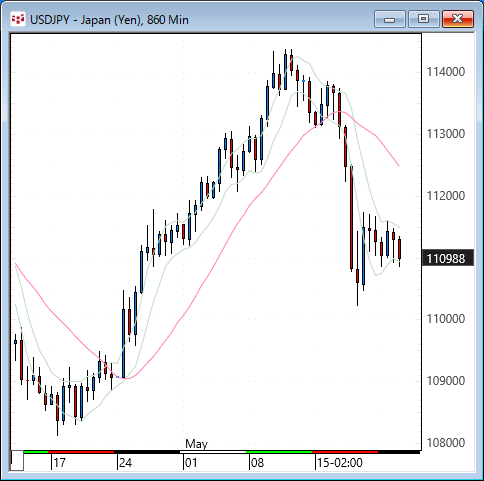Click the date label 24 on time axis
The width and height of the screenshot is (484, 481).
coord(125,463)
